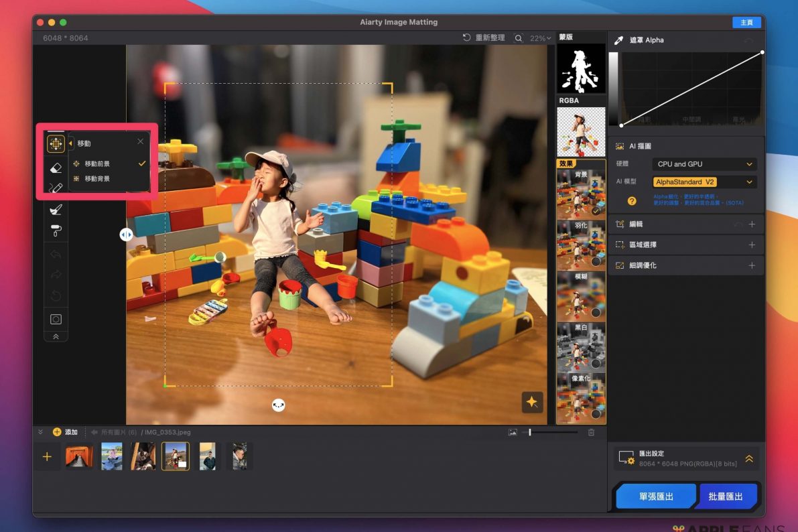The height and width of the screenshot is (532, 798).
Task: Select the Eraser tool
Action: [56, 168]
